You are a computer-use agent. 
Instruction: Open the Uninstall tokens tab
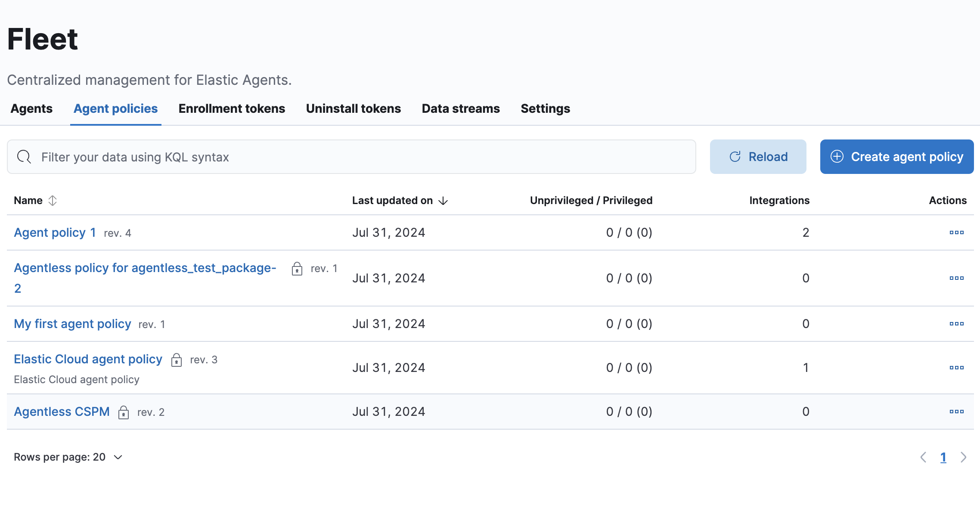[x=354, y=108]
